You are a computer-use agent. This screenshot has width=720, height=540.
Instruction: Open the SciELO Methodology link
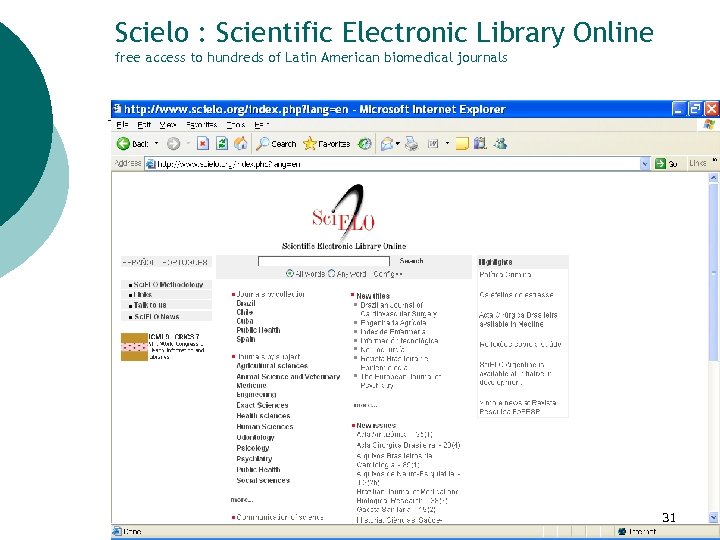(x=169, y=285)
